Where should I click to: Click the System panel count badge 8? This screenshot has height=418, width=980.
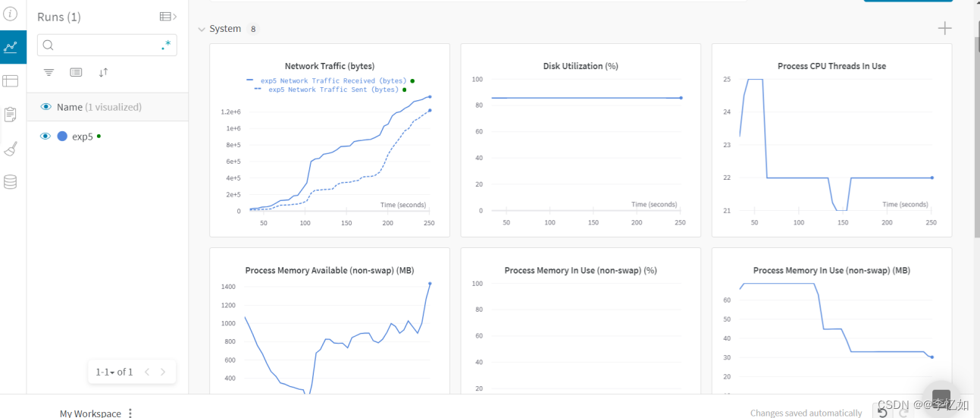[x=253, y=30]
